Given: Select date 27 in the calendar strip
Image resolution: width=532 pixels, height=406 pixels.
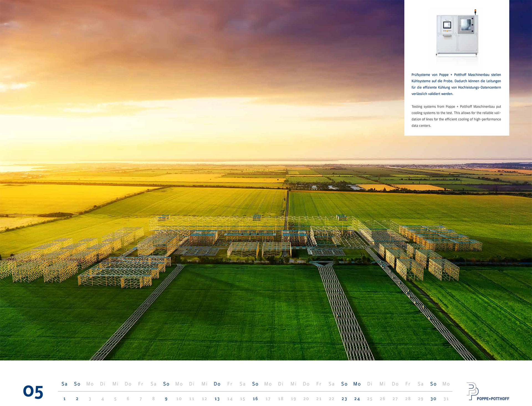Looking at the screenshot, I should [395, 399].
